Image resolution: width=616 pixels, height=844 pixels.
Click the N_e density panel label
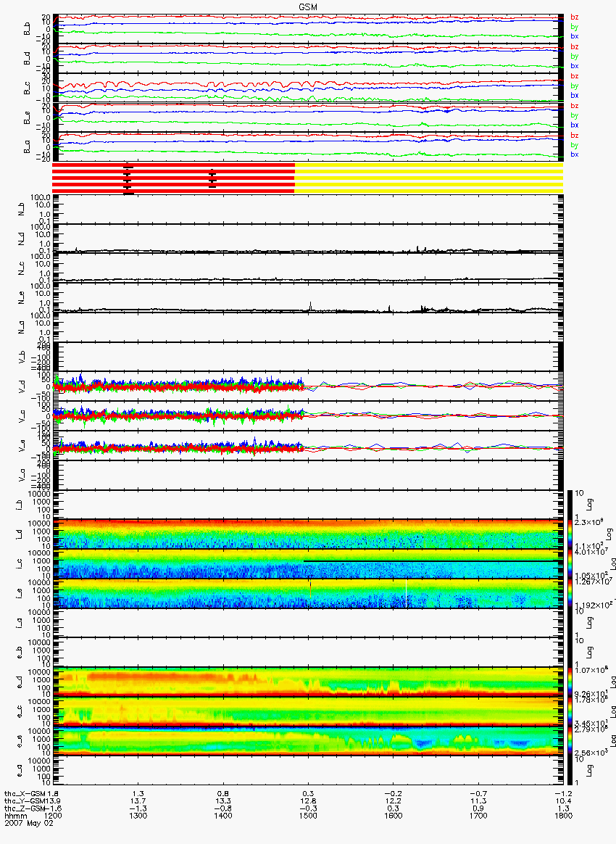coord(22,298)
